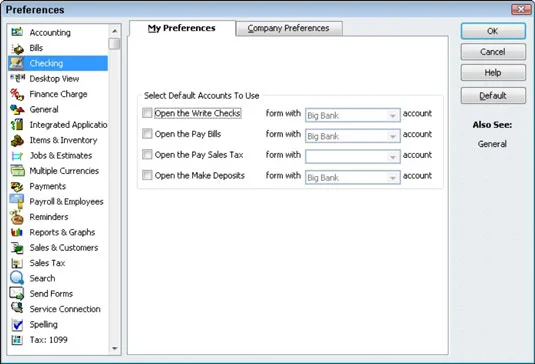Select Reports & Graphs entry
This screenshot has height=364, width=535.
coord(62,232)
